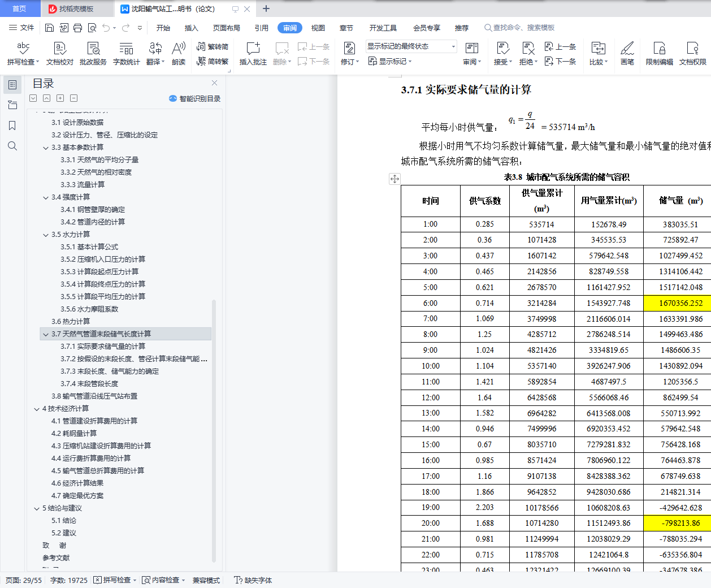Open 字数统计 word count tool
Screen dimensions: 711x588
click(x=127, y=54)
